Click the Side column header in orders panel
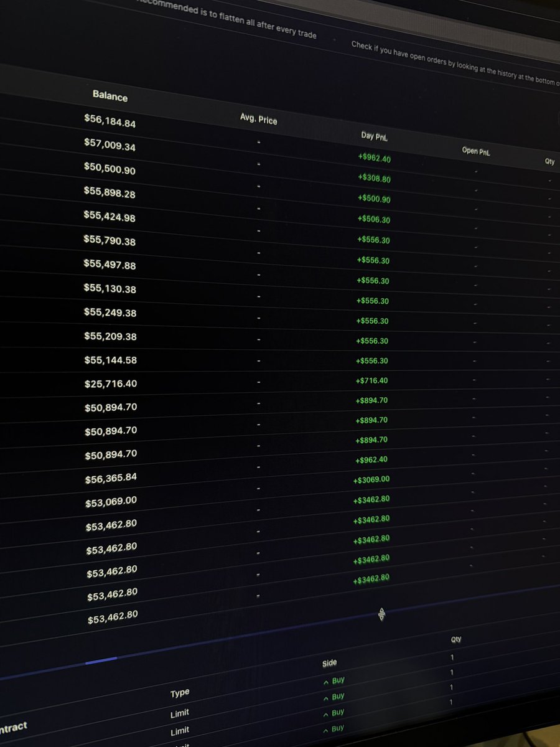 point(330,663)
